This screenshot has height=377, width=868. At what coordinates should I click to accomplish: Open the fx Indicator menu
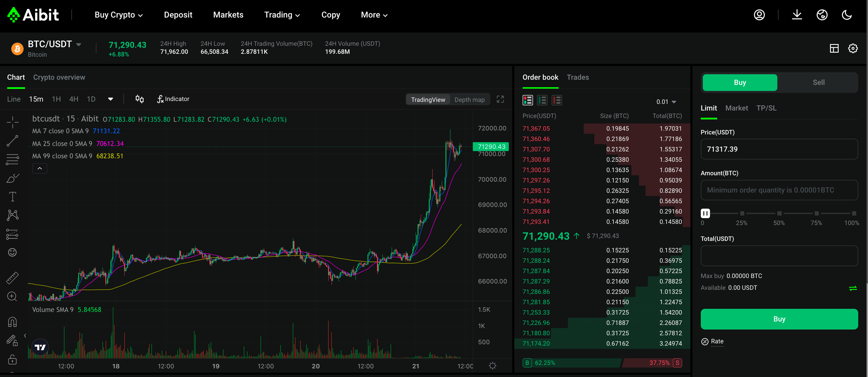tap(173, 99)
